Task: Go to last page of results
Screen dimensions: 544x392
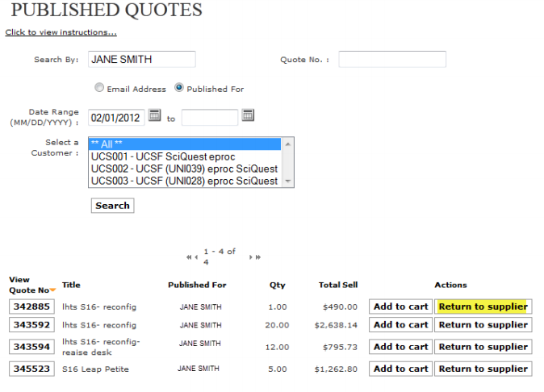Action: [258, 257]
